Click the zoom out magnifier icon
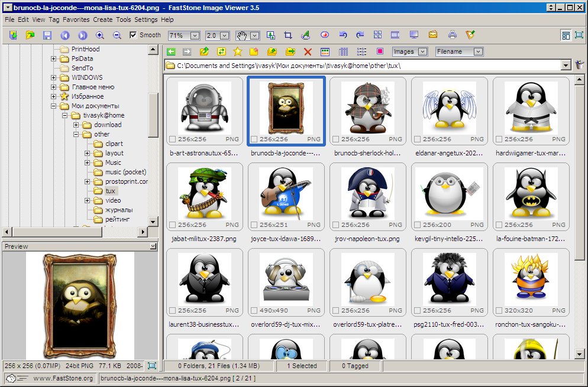Screen dimensions: 588x387 click(117, 35)
